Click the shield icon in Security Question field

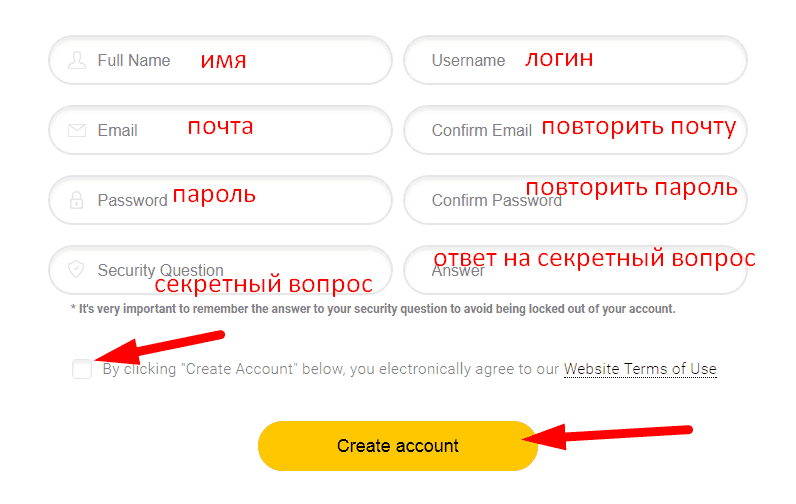click(76, 269)
